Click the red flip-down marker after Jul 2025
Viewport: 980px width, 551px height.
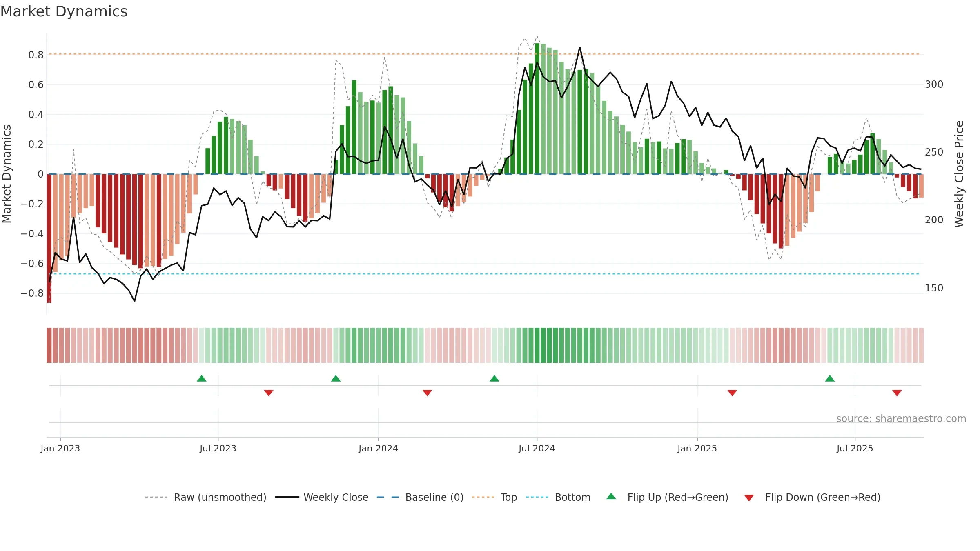897,393
